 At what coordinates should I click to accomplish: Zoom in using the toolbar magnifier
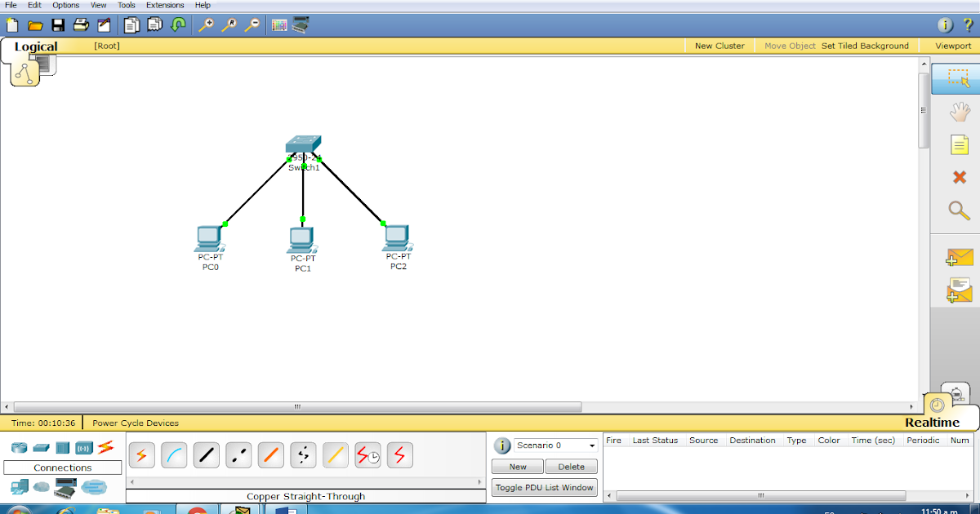(x=206, y=25)
